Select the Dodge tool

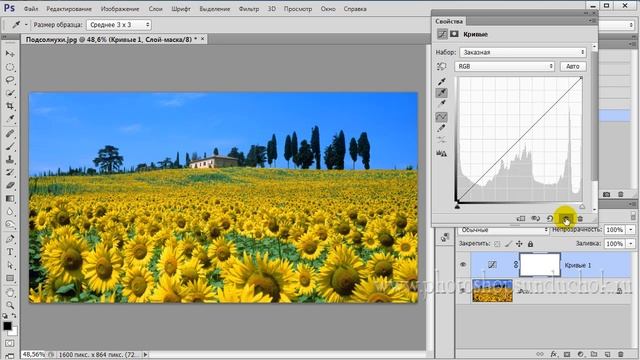[10, 225]
